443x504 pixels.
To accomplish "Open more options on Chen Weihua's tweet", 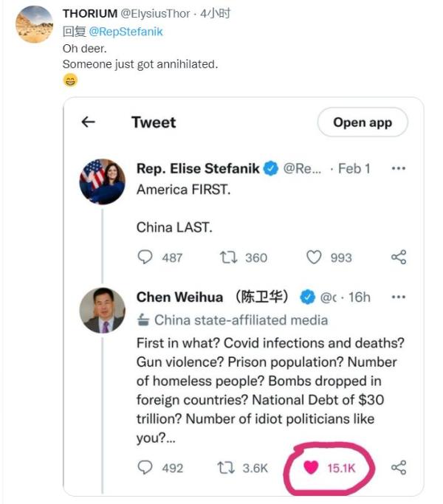I will 399,297.
